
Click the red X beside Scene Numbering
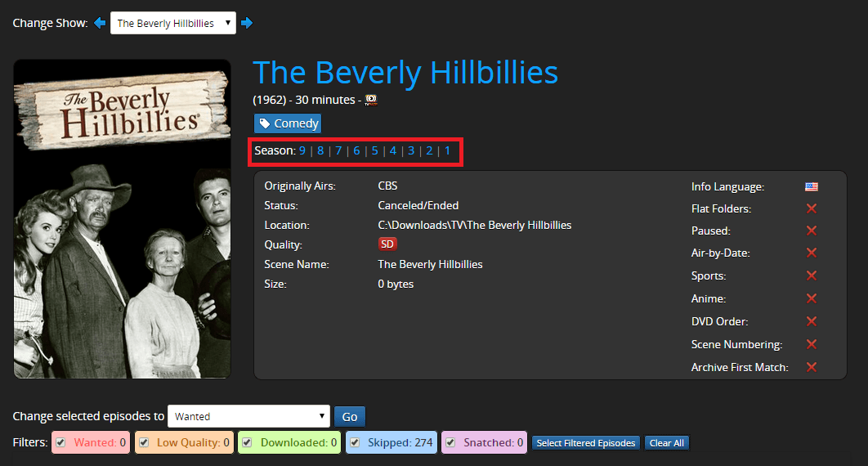(x=812, y=344)
